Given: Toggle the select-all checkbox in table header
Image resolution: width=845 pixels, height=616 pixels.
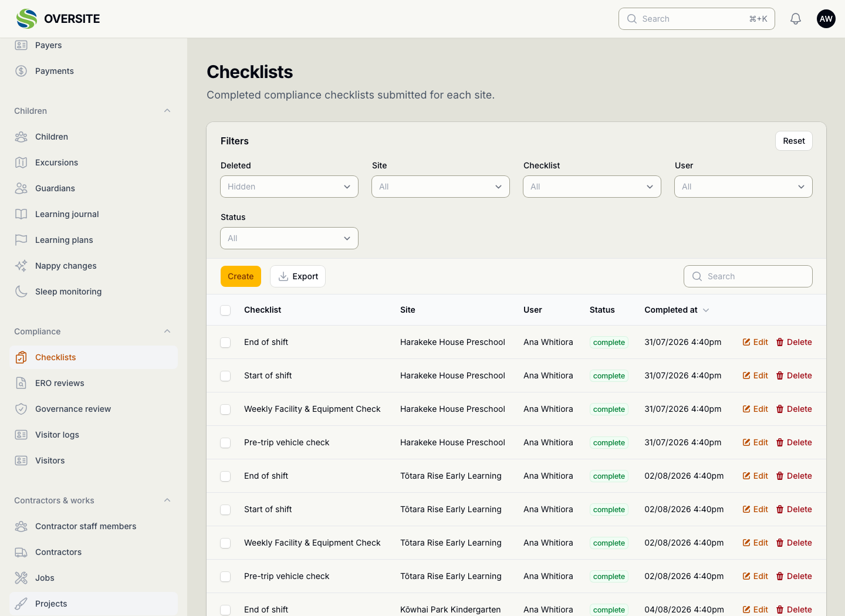Looking at the screenshot, I should click(225, 310).
